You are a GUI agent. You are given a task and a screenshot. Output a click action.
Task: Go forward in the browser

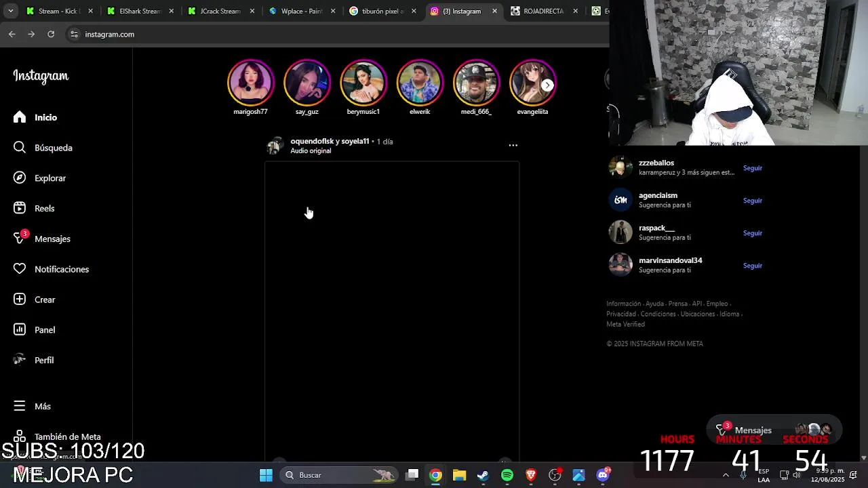pos(31,34)
